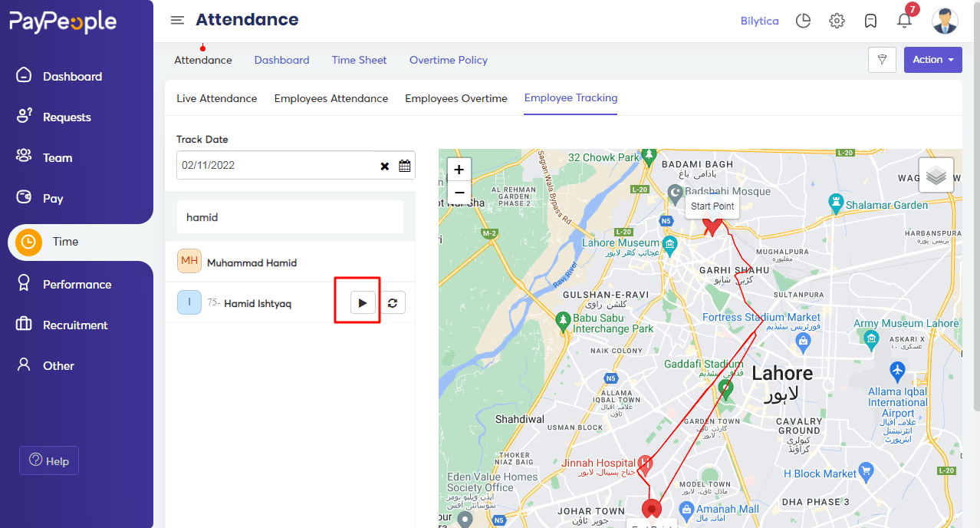Open the map layers control
Image resolution: width=980 pixels, height=528 pixels.
coord(936,175)
